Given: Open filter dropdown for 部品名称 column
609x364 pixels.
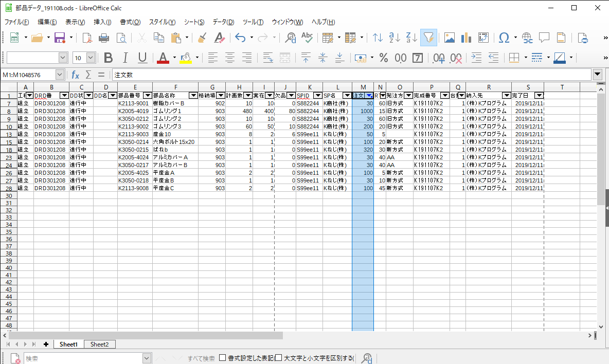Looking at the screenshot, I should pos(193,96).
